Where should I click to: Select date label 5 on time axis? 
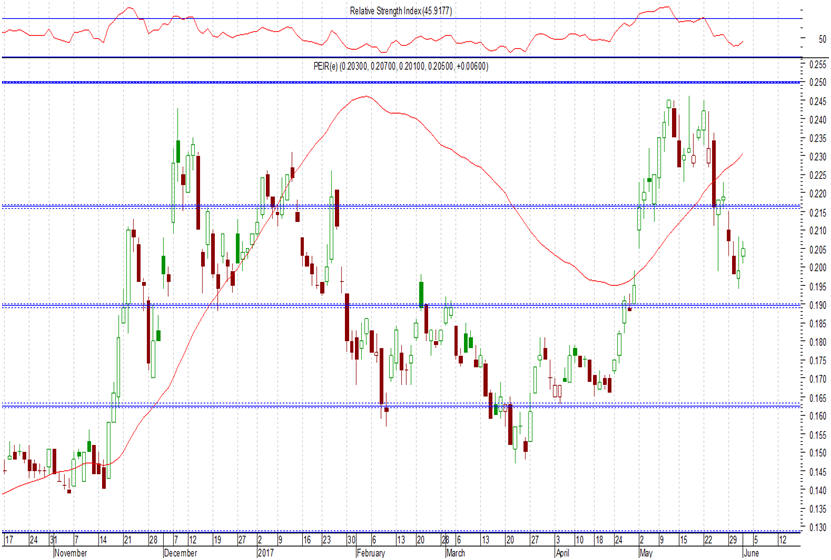point(756,540)
